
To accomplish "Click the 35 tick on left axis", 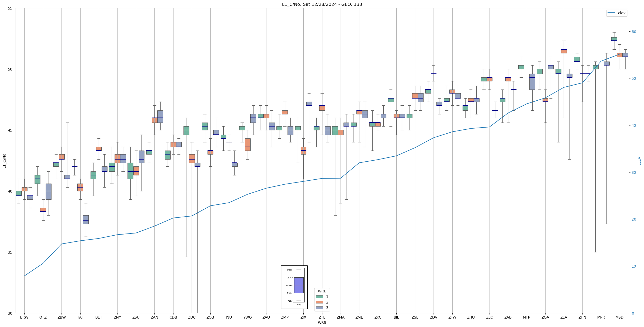I will tap(10, 252).
